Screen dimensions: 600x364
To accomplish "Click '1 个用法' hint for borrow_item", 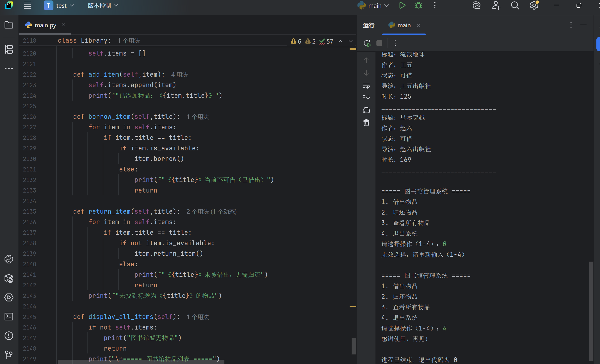I will pyautogui.click(x=198, y=117).
